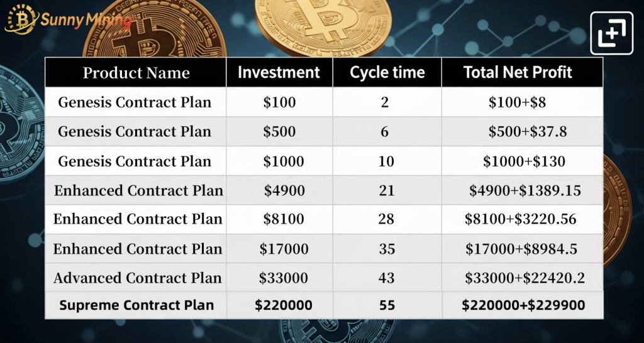This screenshot has width=644, height=343.
Task: Select the Cycle time column header
Action: point(387,73)
